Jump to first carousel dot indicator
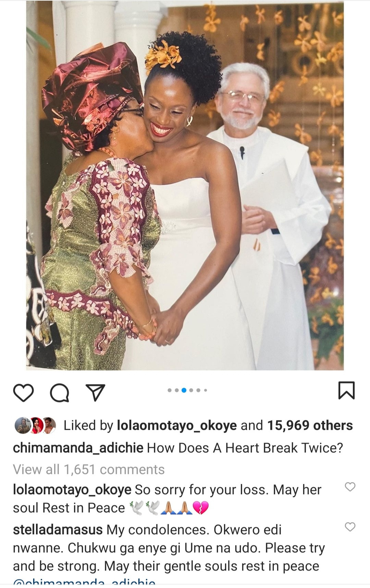370x588 pixels. pyautogui.click(x=169, y=390)
